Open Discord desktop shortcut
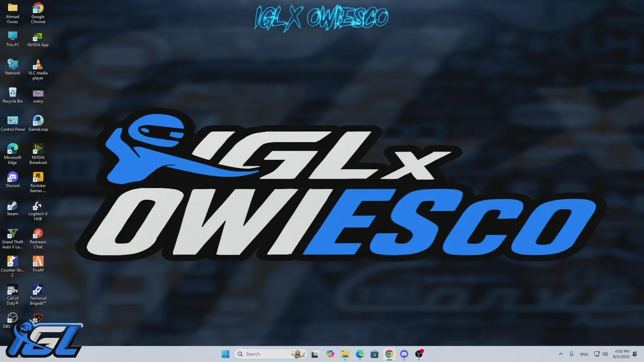 (x=13, y=180)
